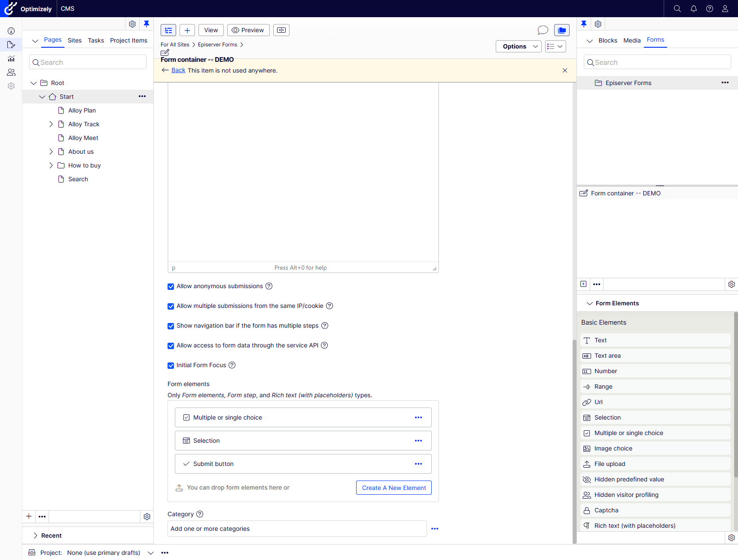Disable Allow access to form data API
738x560 pixels.
point(171,346)
